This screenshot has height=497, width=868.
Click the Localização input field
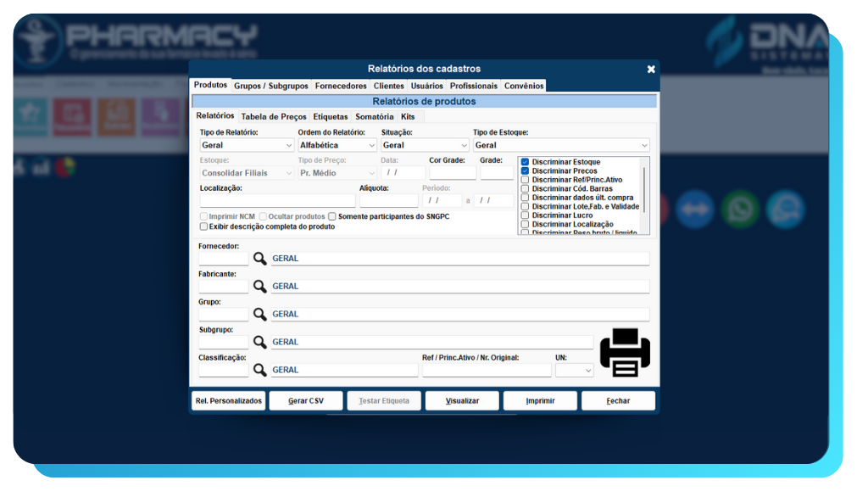click(277, 200)
